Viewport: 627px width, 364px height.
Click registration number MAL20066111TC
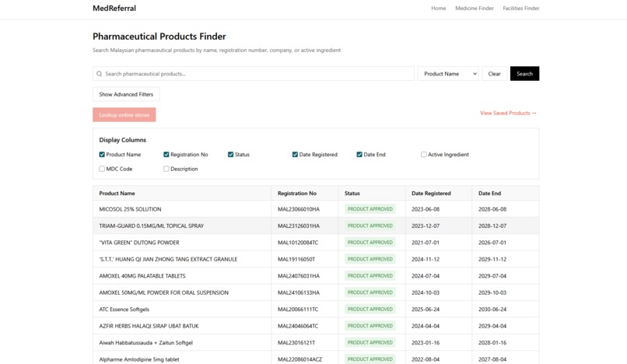pyautogui.click(x=298, y=310)
